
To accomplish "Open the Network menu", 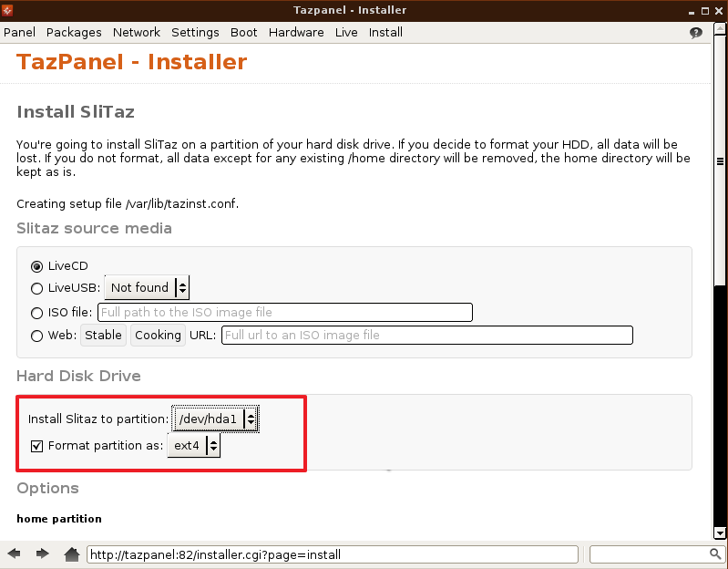I will [x=137, y=33].
